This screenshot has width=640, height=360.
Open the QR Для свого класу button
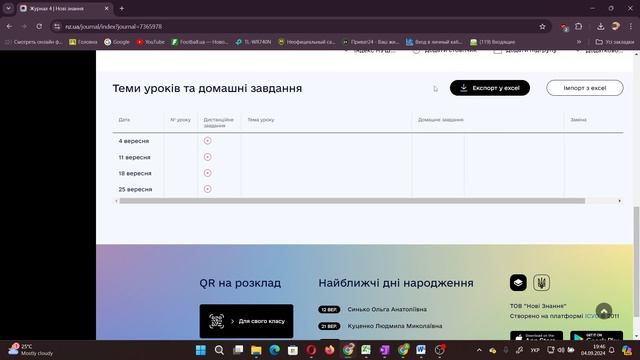[x=247, y=321]
